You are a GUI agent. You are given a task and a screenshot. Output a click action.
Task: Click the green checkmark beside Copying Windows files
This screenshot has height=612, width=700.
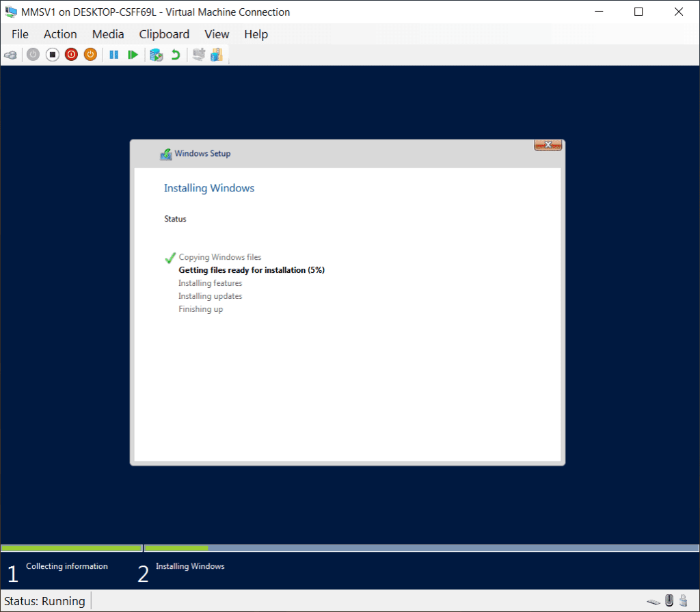[170, 258]
